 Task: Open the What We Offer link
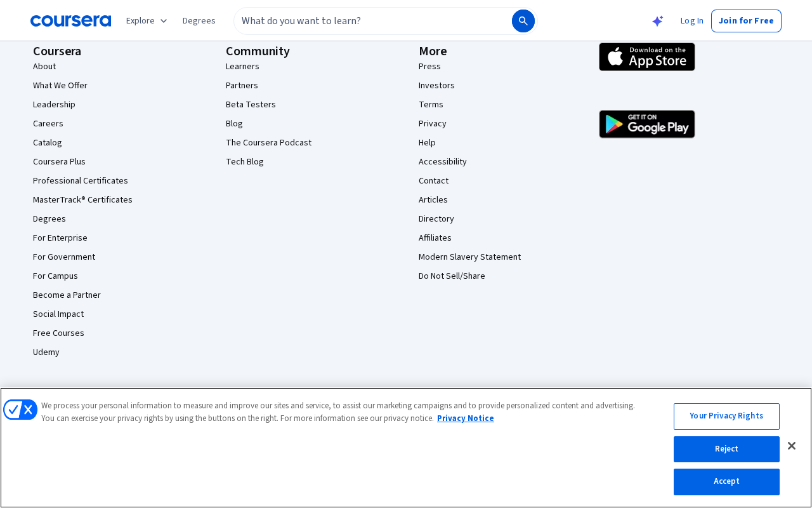click(60, 86)
